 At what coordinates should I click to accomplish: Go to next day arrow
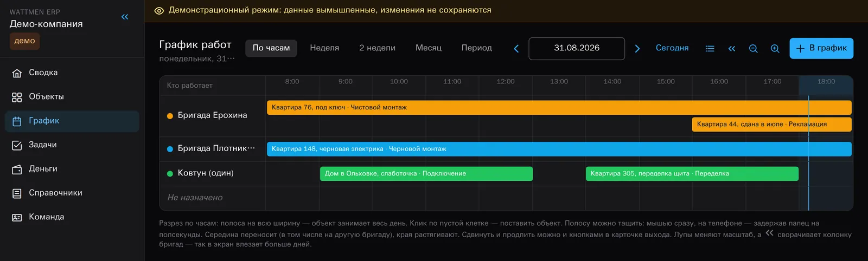click(x=637, y=49)
